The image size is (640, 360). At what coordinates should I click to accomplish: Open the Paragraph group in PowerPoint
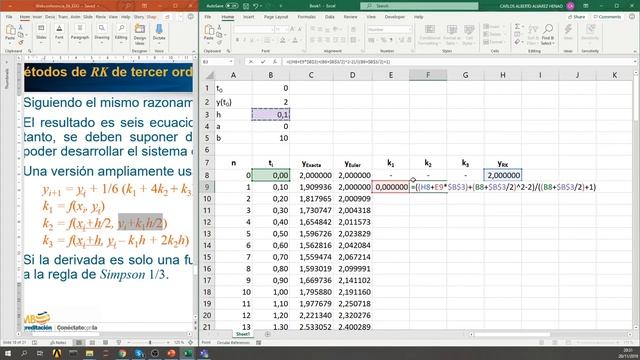point(80,32)
